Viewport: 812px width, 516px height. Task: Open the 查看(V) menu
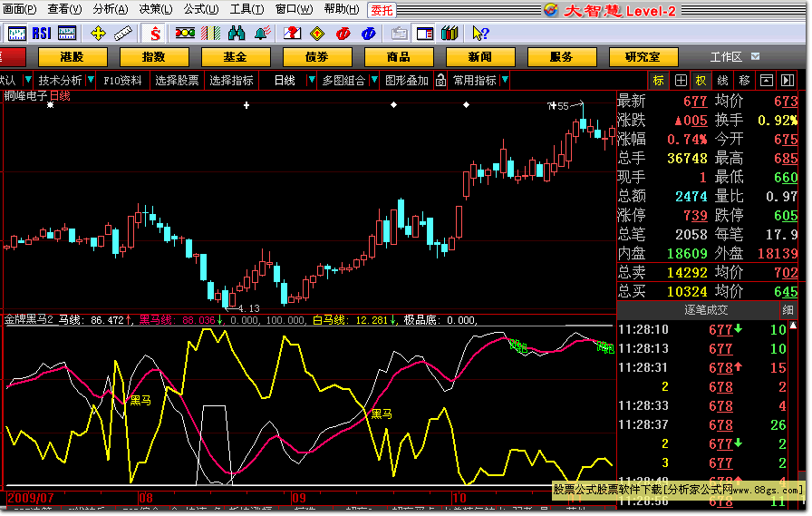(x=64, y=9)
